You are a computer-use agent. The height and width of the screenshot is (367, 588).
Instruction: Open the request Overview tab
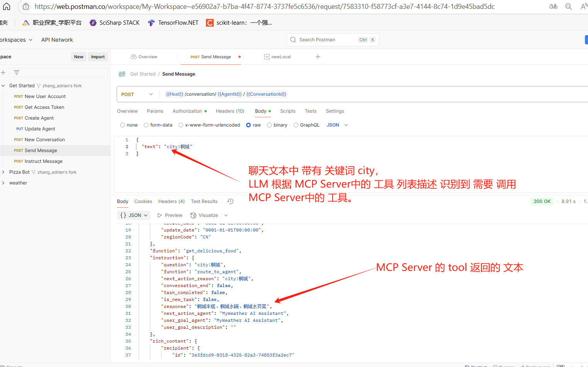pyautogui.click(x=127, y=111)
